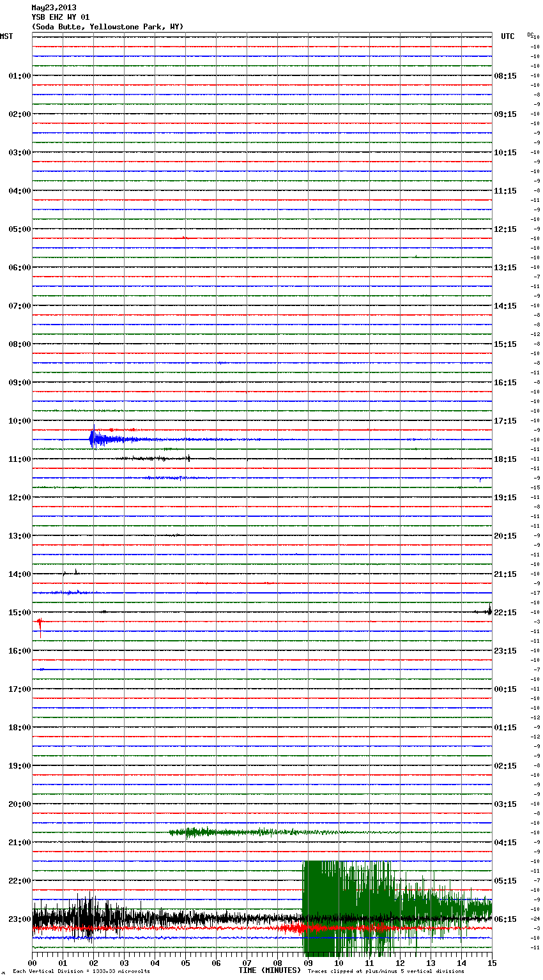Select the 10:00 MST time label
The width and height of the screenshot is (543, 980).
19,421
